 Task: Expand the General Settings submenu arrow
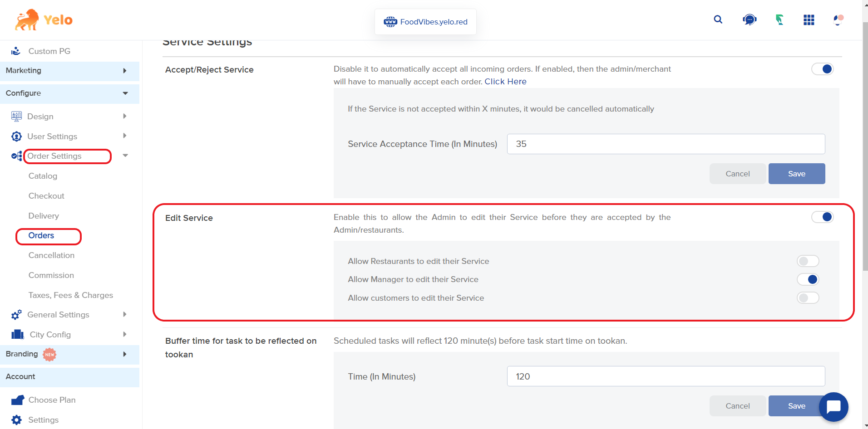pos(124,314)
